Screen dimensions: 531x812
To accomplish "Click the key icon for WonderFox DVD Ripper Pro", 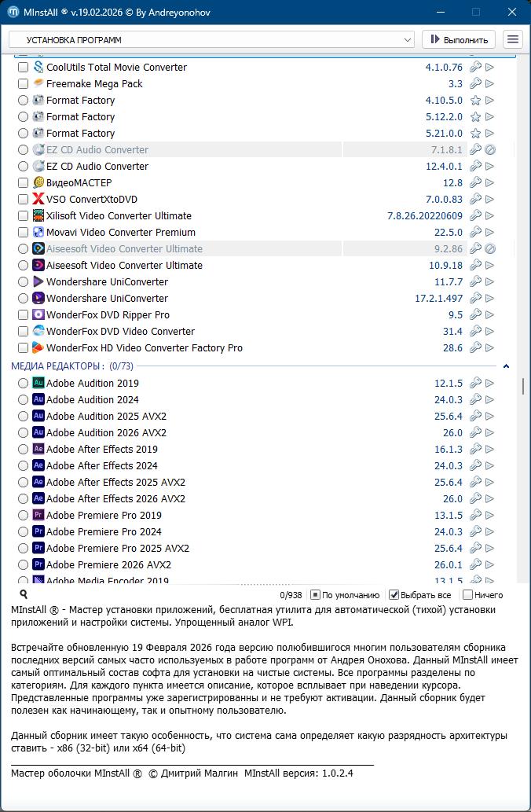I will pos(475,315).
